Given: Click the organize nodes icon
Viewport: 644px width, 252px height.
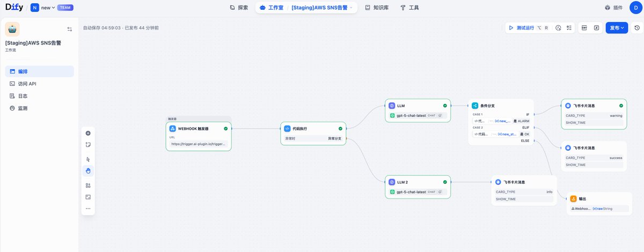Looking at the screenshot, I should 88,186.
